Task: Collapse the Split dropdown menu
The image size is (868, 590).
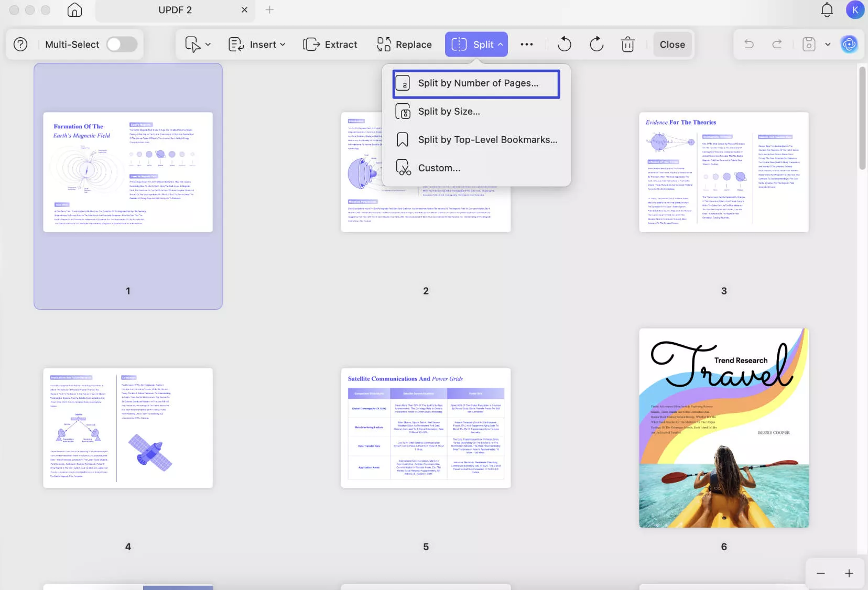Action: pos(476,45)
